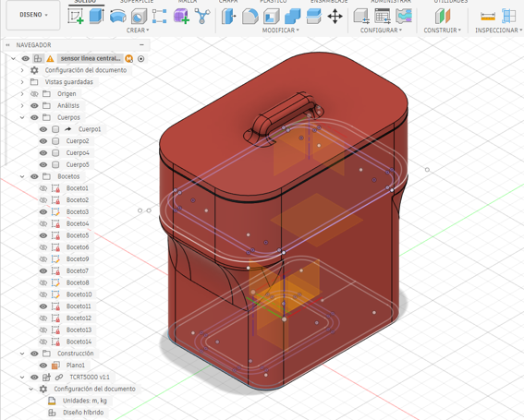The height and width of the screenshot is (420, 524).
Task: Select the Offset Face tool
Action: pyautogui.click(x=313, y=16)
